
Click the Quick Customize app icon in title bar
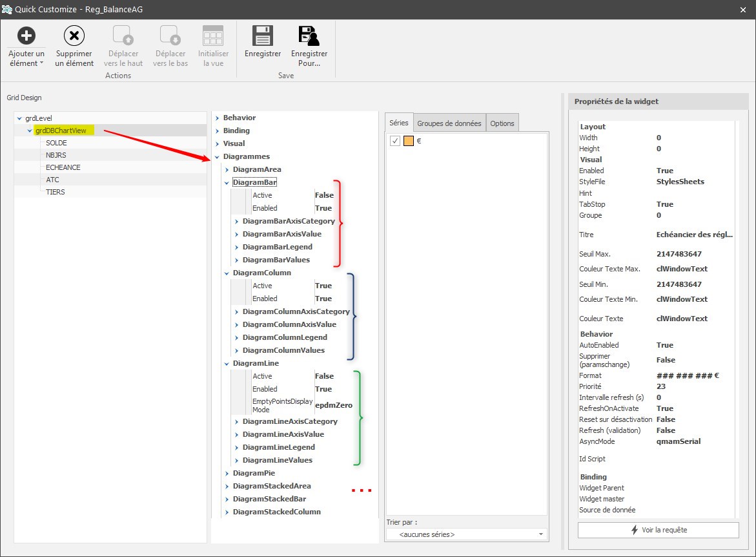coord(8,9)
